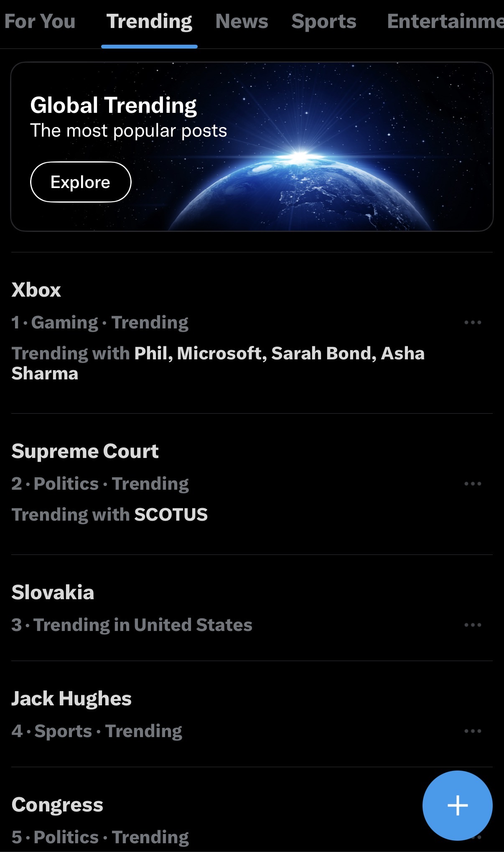View the Jack Hughes sports trend
The image size is (504, 852).
pyautogui.click(x=72, y=698)
